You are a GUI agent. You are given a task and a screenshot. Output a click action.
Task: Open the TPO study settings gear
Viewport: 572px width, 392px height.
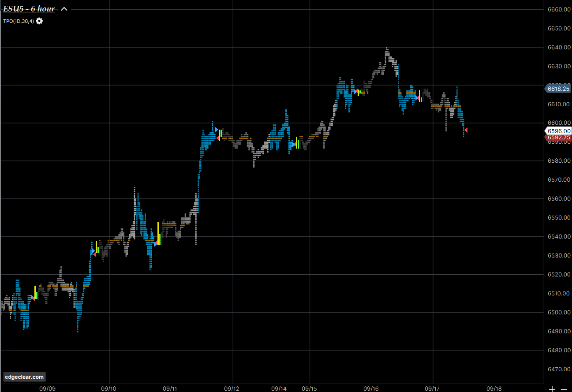(x=39, y=21)
